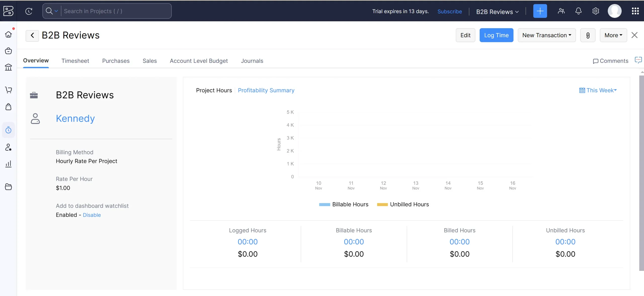Toggle dashboard watchlist by clicking Disable

[x=92, y=215]
